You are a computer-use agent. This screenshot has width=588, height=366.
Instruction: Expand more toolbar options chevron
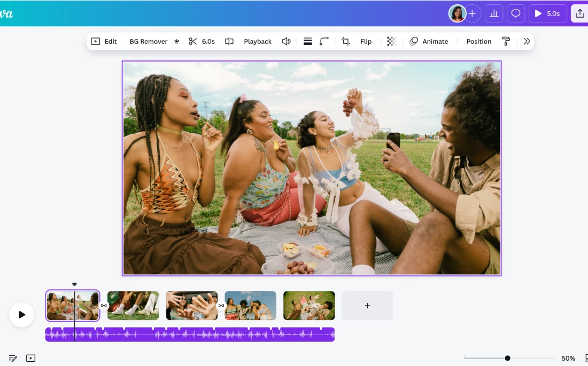click(527, 41)
